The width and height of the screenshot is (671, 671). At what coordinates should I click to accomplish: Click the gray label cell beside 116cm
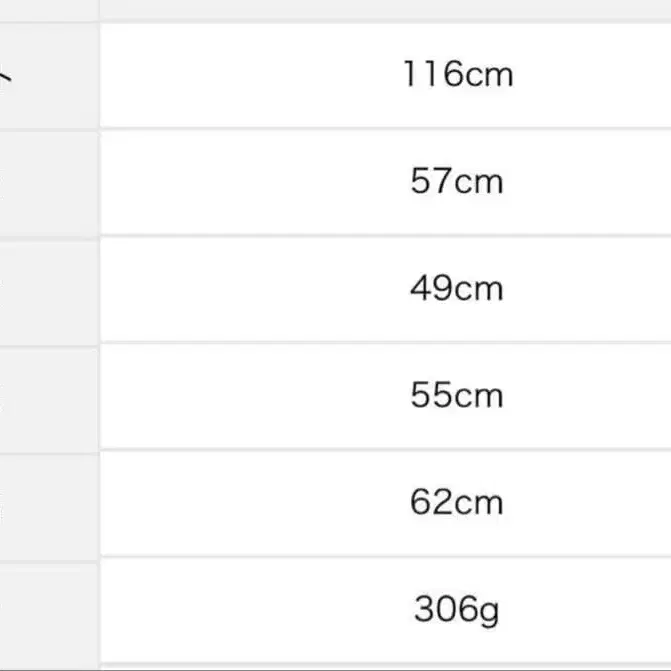pos(48,75)
